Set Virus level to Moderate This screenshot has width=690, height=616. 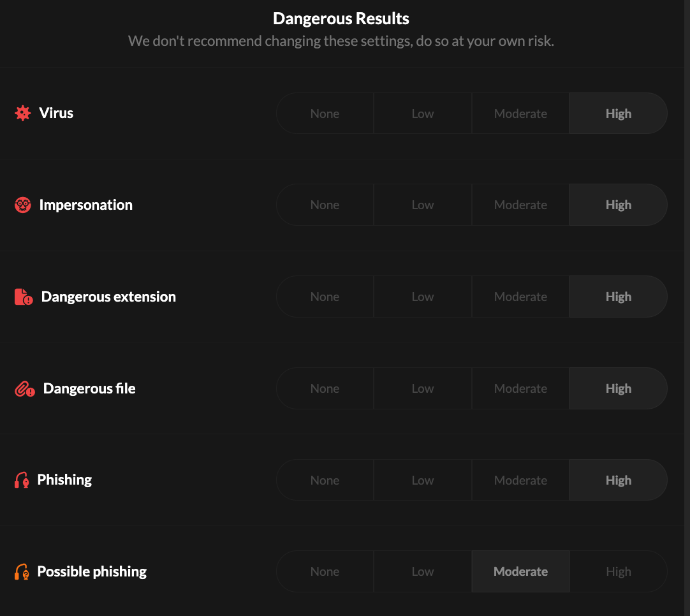520,114
